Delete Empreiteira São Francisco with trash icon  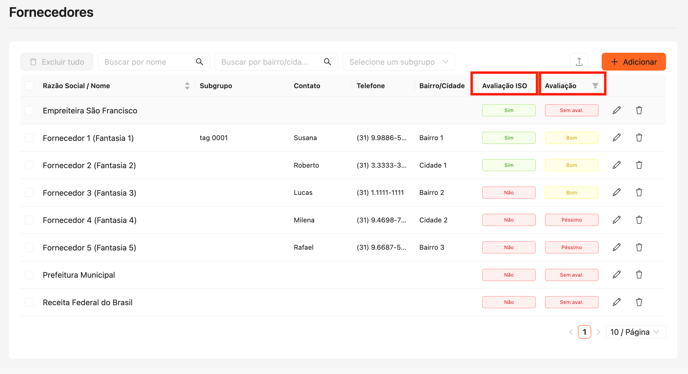click(639, 110)
